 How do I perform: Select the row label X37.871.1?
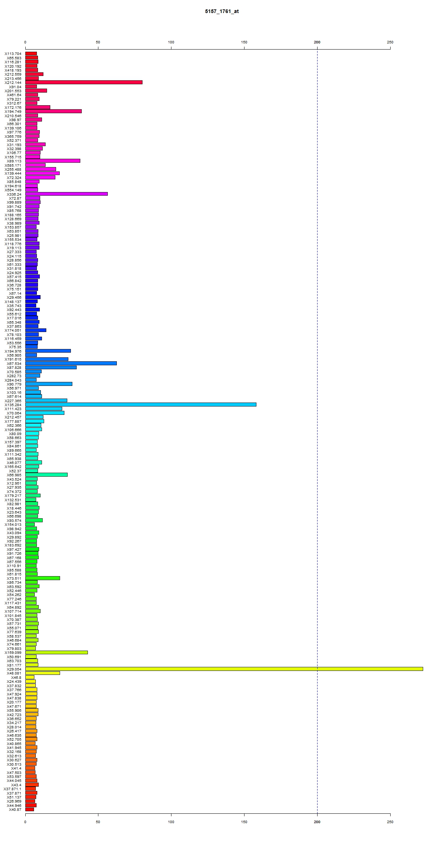[x=13, y=789]
